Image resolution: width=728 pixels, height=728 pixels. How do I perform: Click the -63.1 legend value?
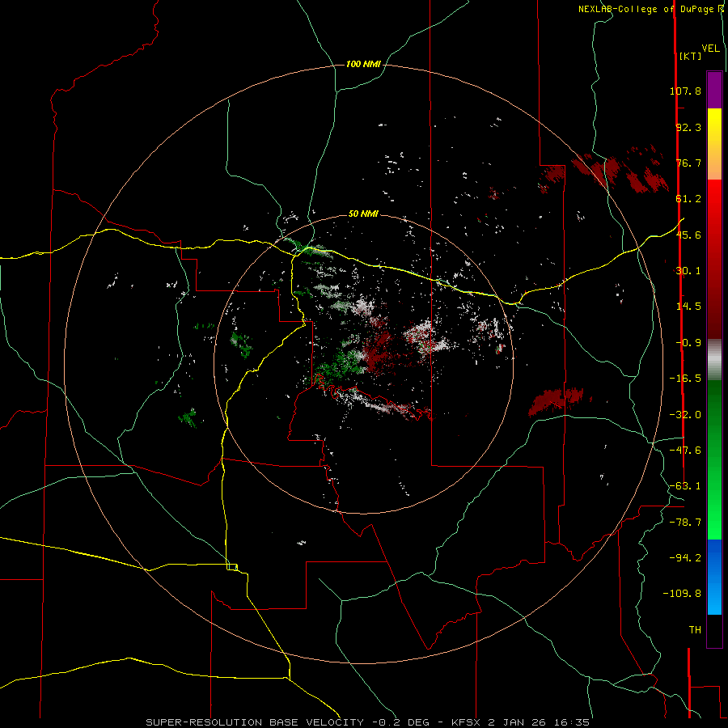coord(685,486)
